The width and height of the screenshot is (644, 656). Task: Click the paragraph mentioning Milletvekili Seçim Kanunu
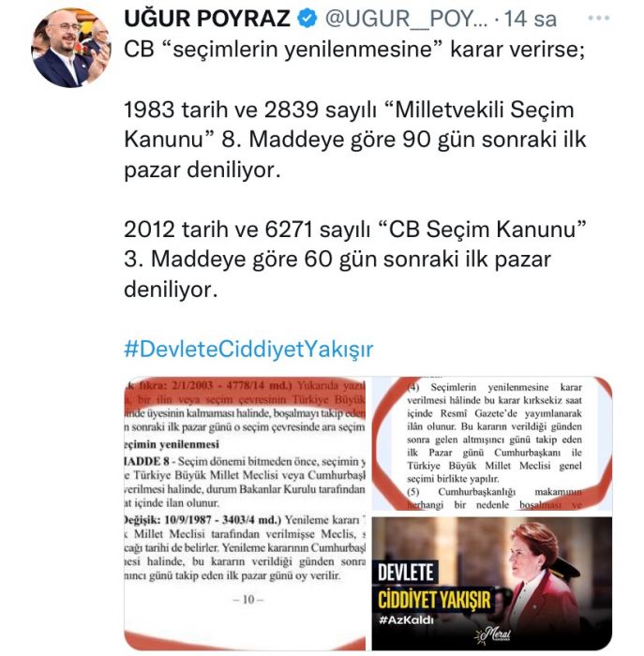point(355,140)
